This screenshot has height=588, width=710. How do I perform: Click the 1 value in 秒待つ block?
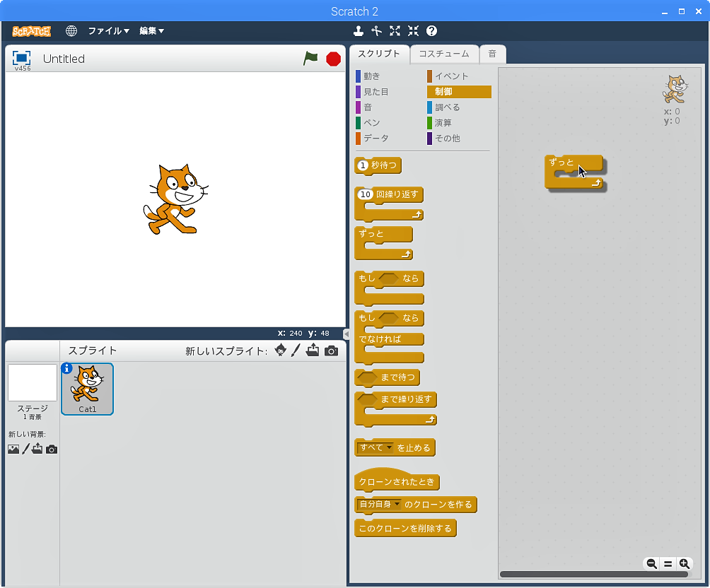(x=363, y=165)
